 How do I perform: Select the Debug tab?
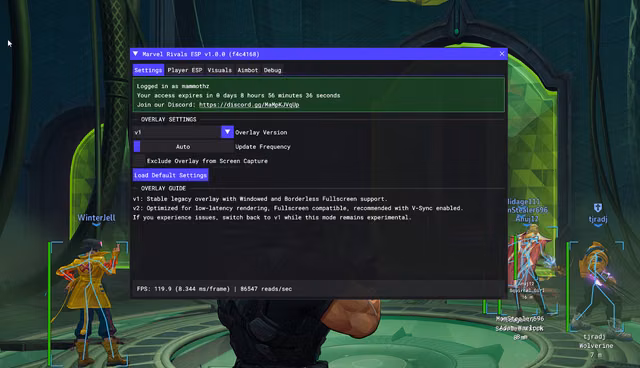pos(272,70)
